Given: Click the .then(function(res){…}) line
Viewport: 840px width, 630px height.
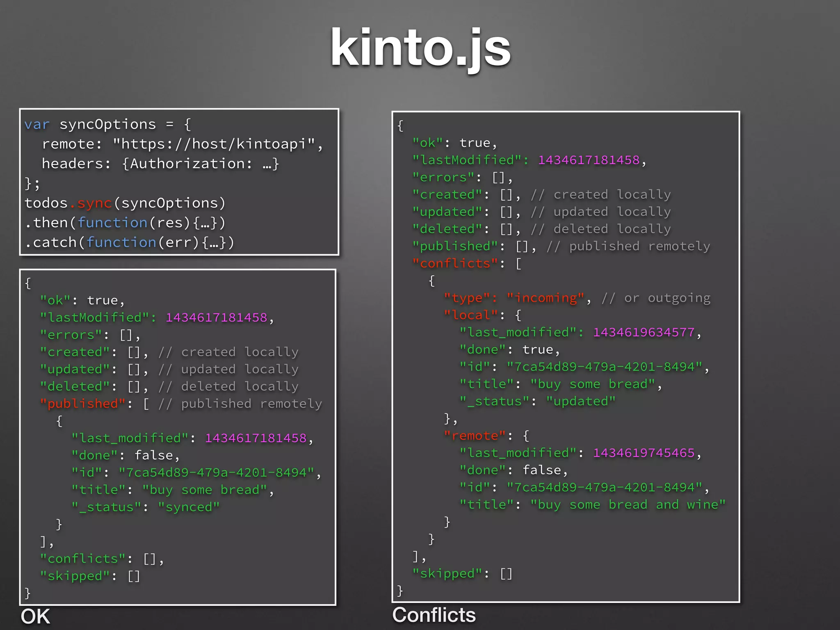Looking at the screenshot, I should tap(125, 223).
